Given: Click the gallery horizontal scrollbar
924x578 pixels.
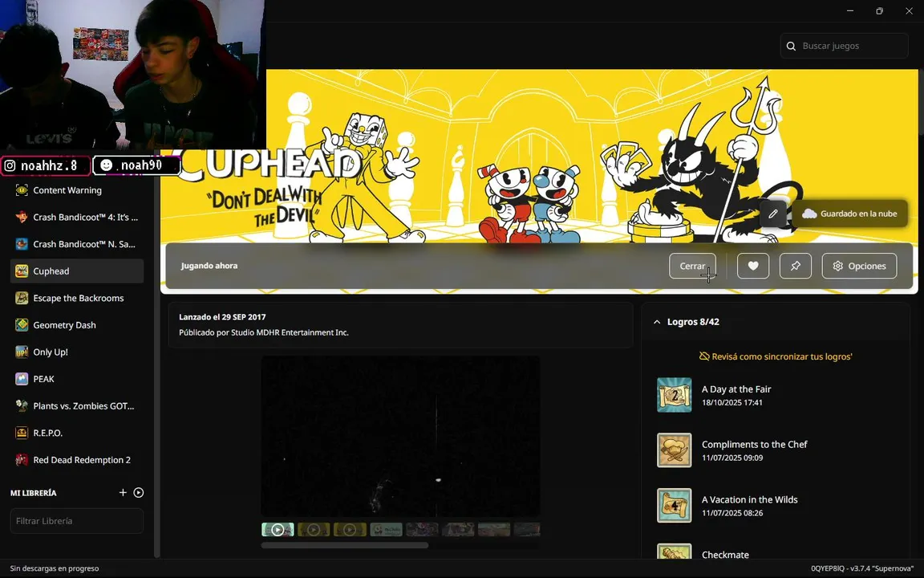Looking at the screenshot, I should tap(345, 546).
